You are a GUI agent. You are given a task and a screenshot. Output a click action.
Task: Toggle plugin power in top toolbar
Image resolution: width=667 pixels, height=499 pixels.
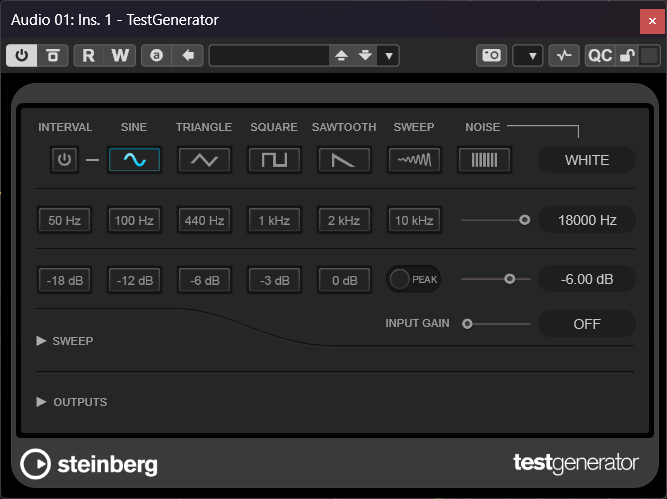pyautogui.click(x=22, y=56)
